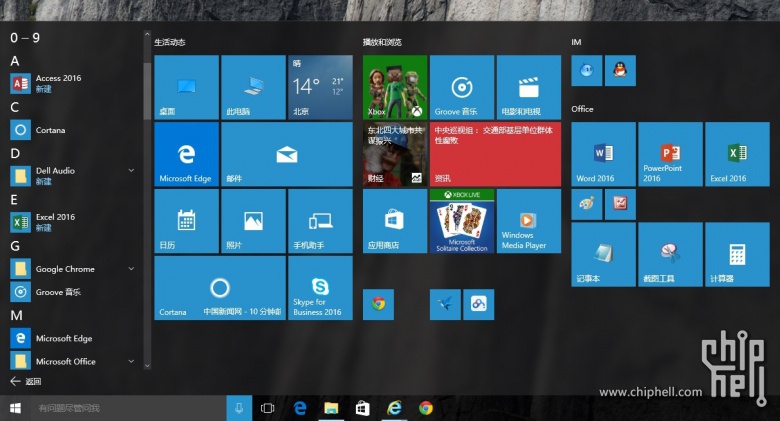Open the wide Cortana news tile
The width and height of the screenshot is (780, 421).
coord(220,288)
